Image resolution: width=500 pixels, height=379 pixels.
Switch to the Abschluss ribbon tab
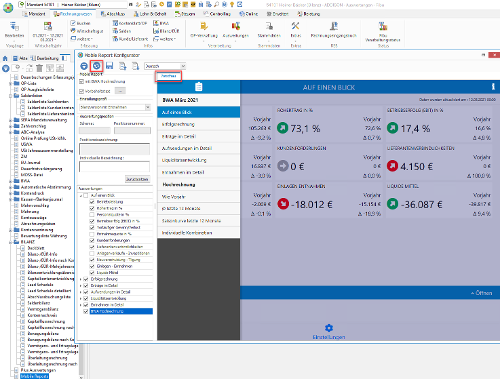coord(113,14)
